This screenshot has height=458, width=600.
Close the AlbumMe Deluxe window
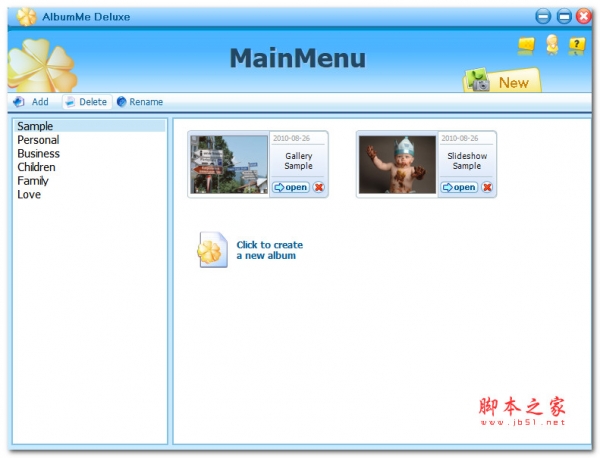click(x=584, y=16)
